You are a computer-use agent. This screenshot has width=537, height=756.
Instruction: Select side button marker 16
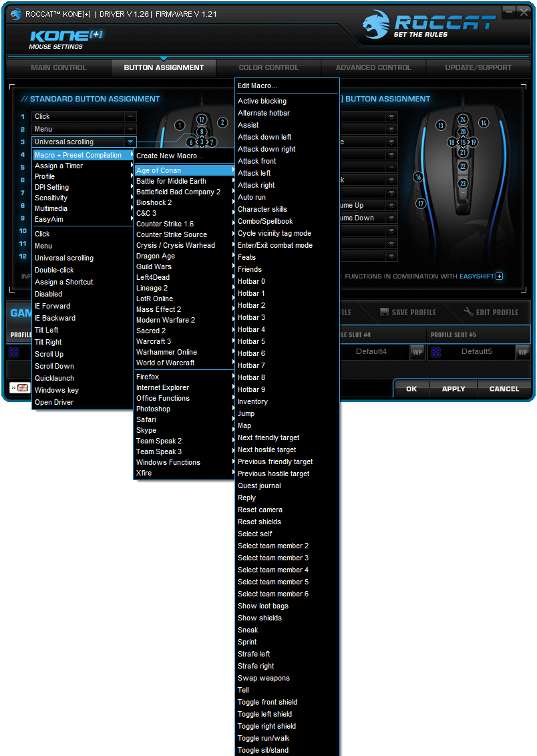pos(418,177)
